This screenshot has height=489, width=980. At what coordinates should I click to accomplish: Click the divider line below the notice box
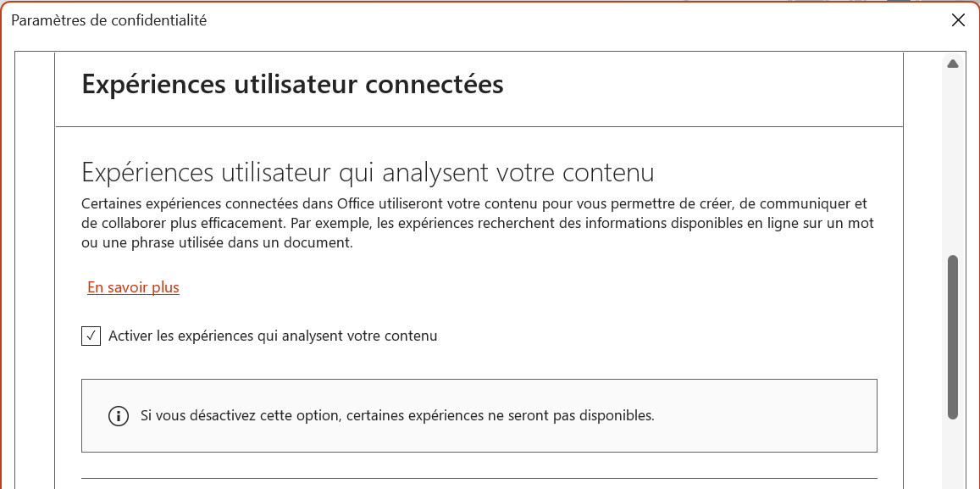479,478
